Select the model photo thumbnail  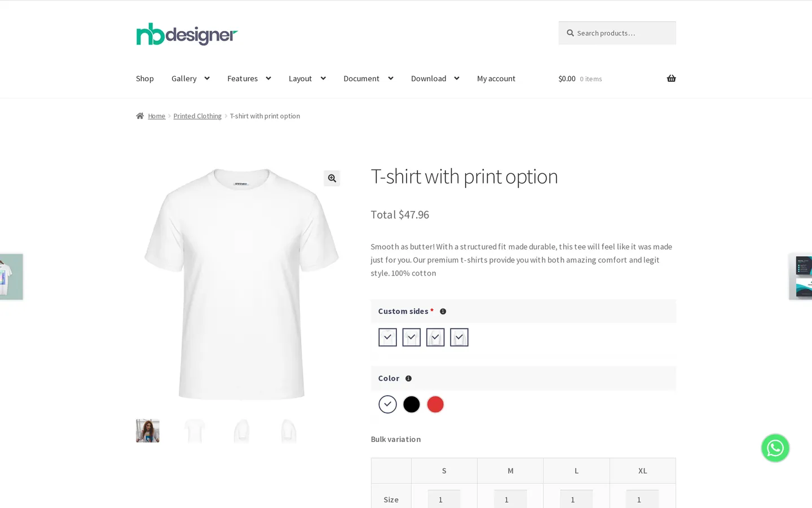point(148,431)
